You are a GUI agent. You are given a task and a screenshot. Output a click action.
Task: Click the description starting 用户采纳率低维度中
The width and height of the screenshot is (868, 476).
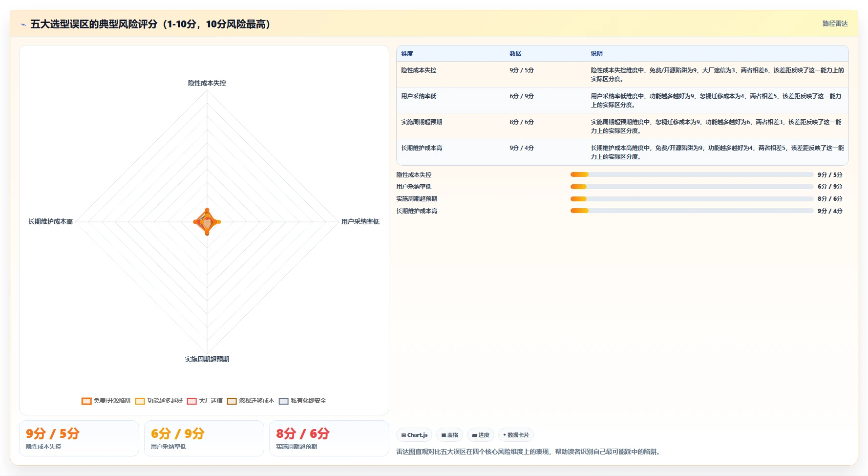pos(717,100)
